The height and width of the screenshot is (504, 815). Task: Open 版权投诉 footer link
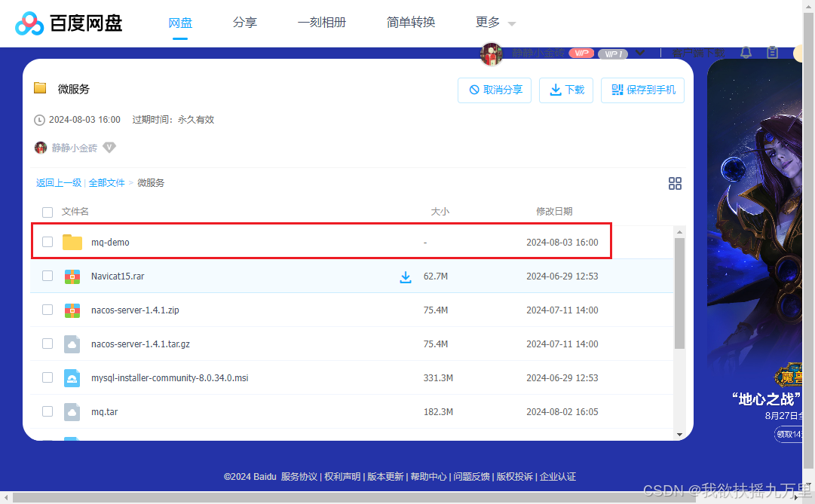[x=515, y=476]
